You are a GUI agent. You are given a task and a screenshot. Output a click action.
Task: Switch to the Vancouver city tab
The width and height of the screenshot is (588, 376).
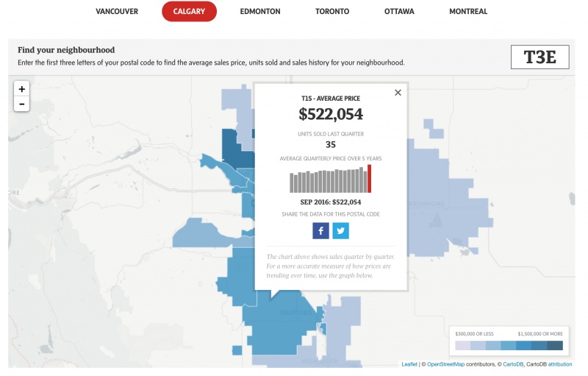coord(117,12)
